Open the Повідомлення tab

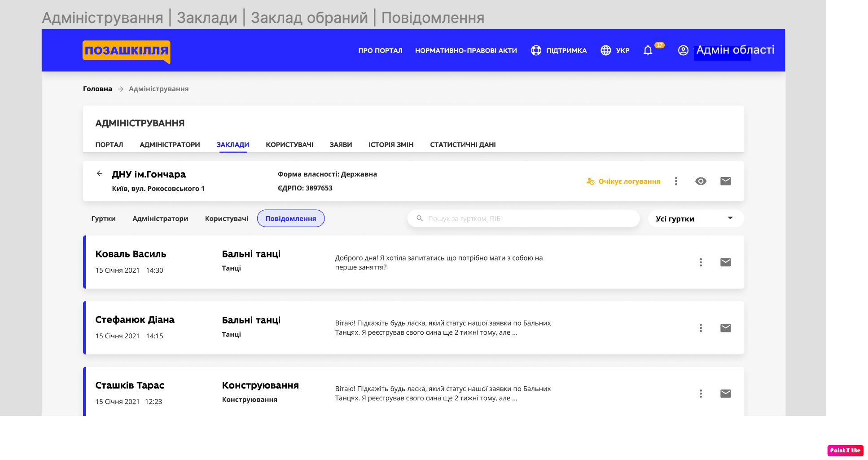point(290,218)
